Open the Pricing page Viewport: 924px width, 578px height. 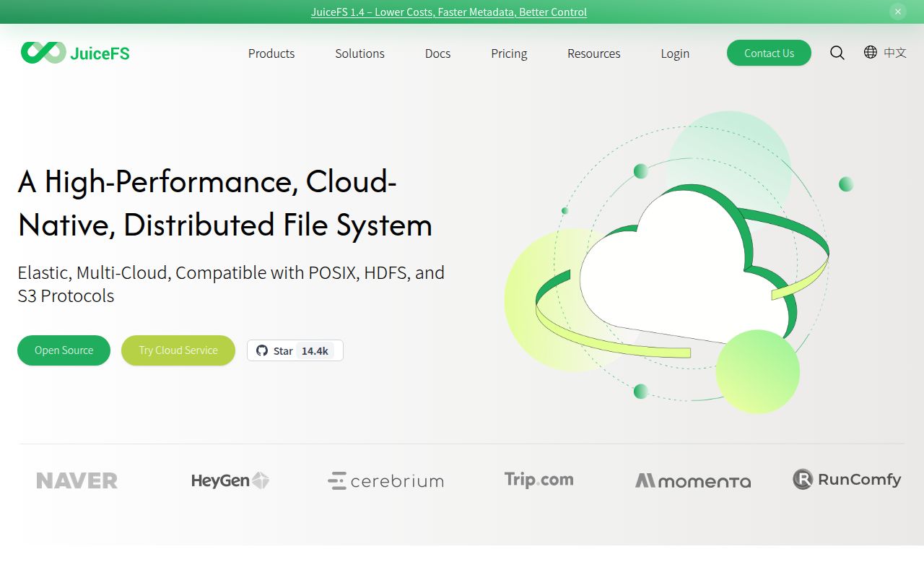coord(509,53)
